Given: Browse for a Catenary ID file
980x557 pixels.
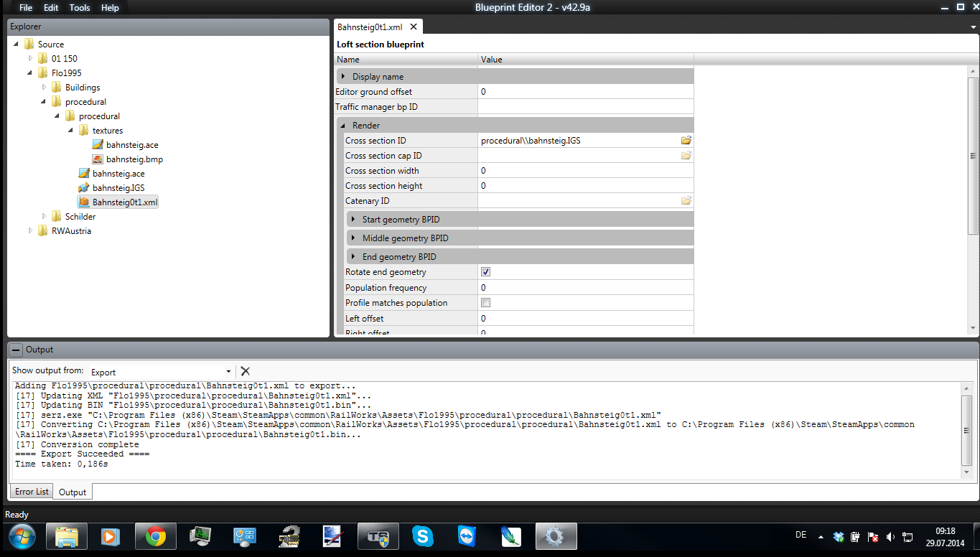Looking at the screenshot, I should (686, 200).
